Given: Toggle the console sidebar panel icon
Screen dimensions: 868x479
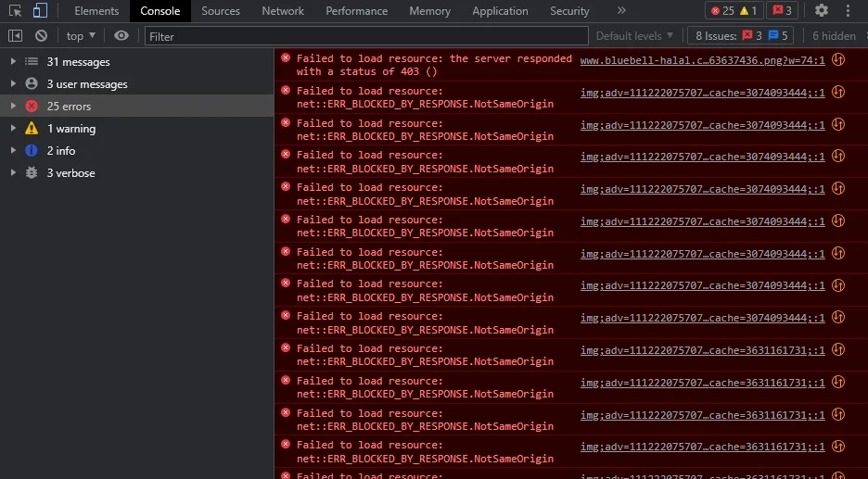Looking at the screenshot, I should 15,36.
